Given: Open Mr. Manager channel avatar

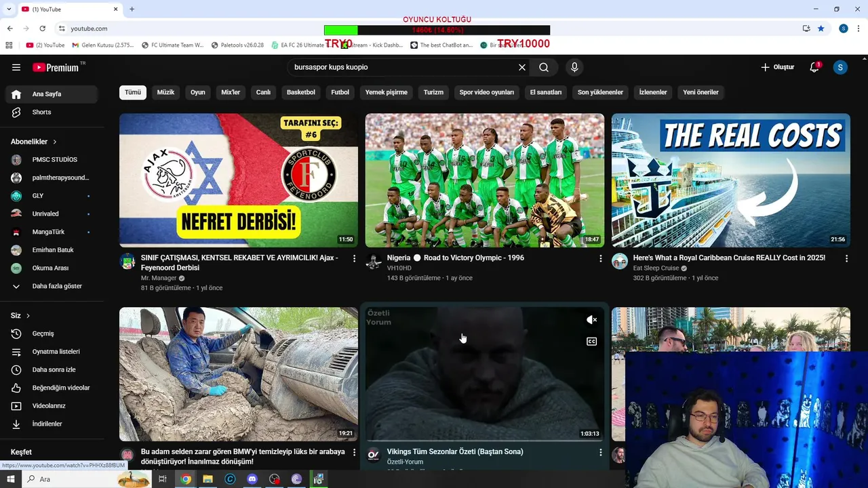Looking at the screenshot, I should [x=127, y=262].
